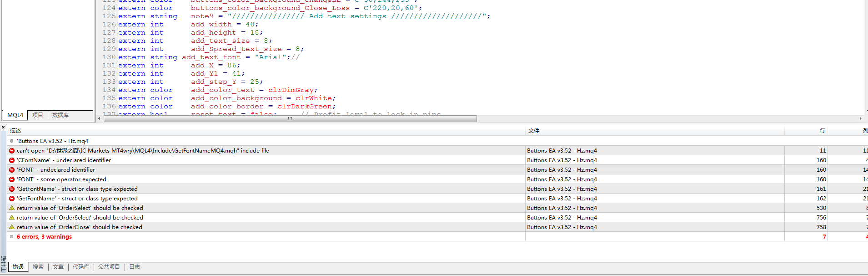Open the 代码库 tab

click(81, 267)
